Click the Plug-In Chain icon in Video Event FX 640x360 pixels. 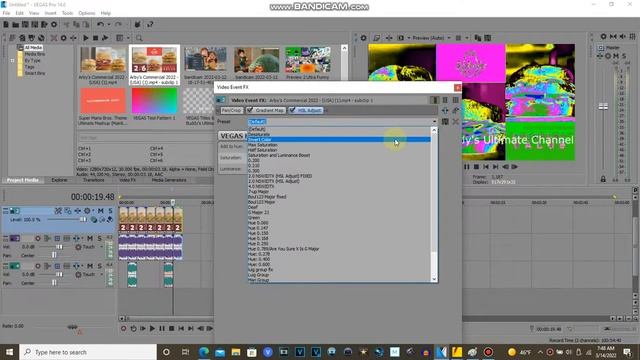pyautogui.click(x=445, y=110)
